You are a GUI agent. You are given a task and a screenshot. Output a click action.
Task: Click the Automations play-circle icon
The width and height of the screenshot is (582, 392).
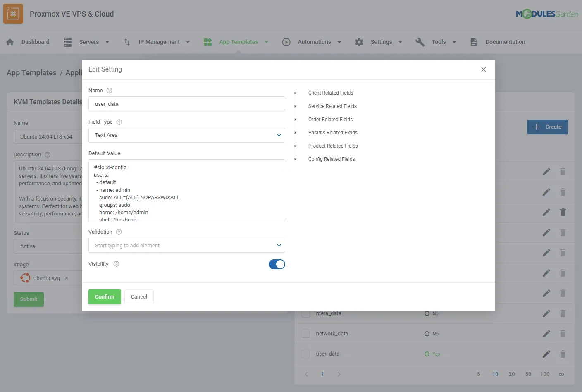[x=286, y=42]
